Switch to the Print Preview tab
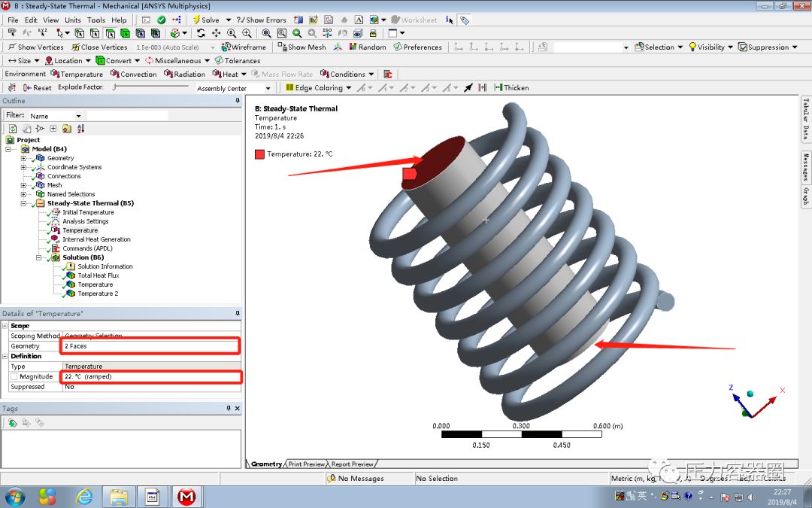The width and height of the screenshot is (812, 508). click(x=309, y=464)
